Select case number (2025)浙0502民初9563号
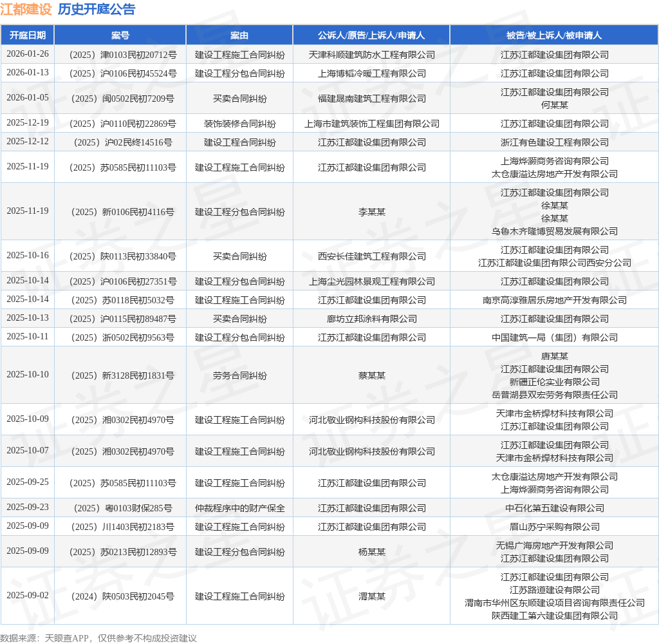659x644 pixels. tap(123, 337)
